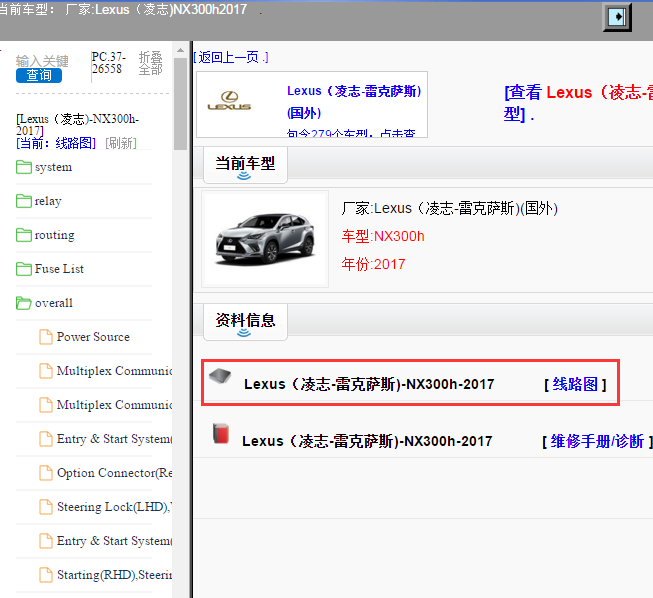Click 折叠全部 to collapse all

click(x=150, y=63)
